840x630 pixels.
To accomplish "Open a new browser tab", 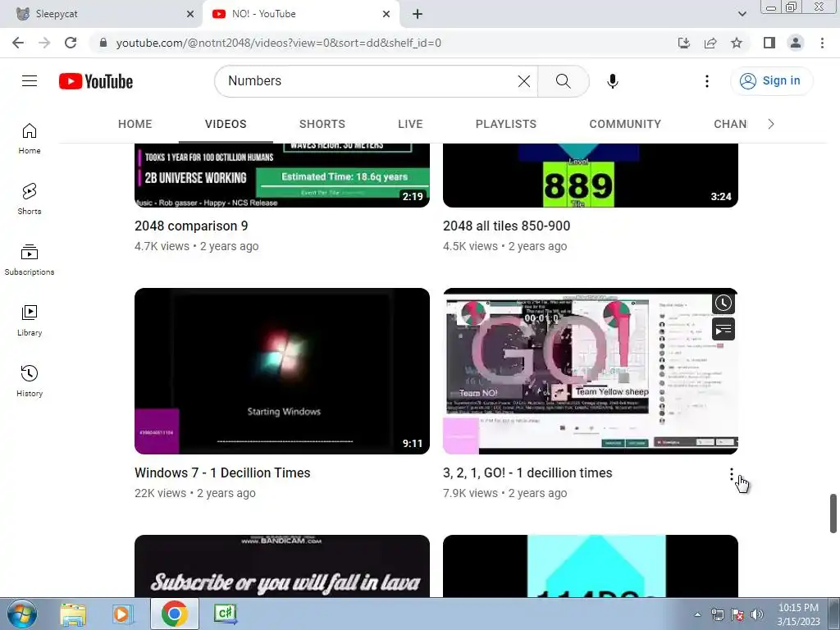I will pyautogui.click(x=418, y=14).
